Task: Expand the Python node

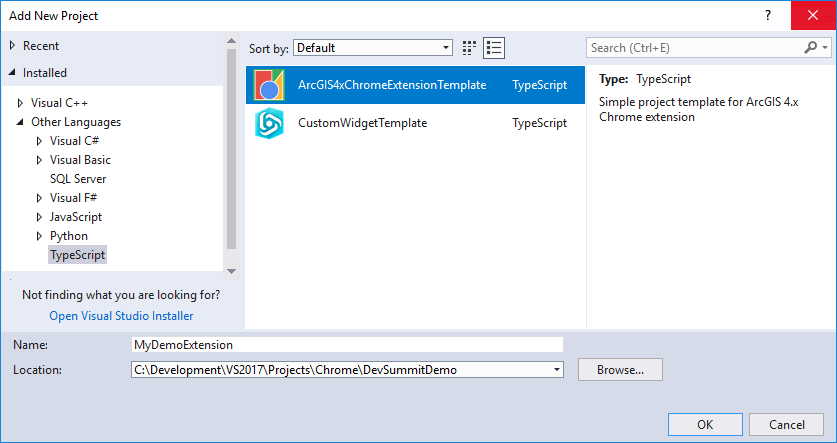Action: 39,236
